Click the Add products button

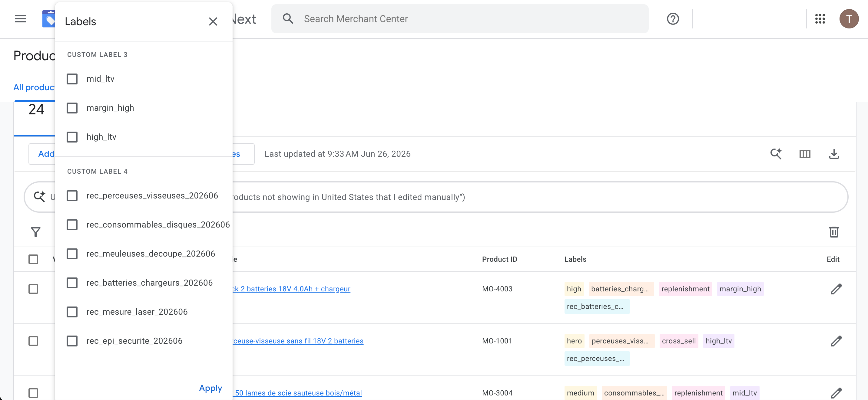[x=42, y=154]
